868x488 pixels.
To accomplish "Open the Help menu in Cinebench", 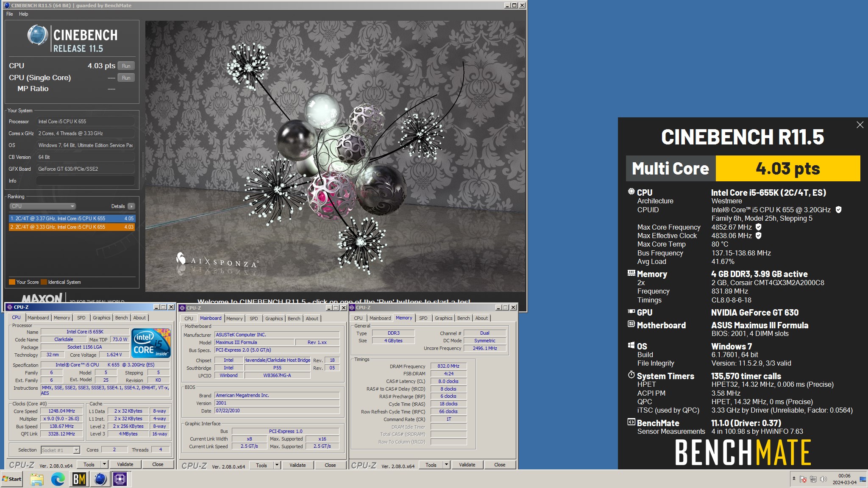I will pos(24,14).
